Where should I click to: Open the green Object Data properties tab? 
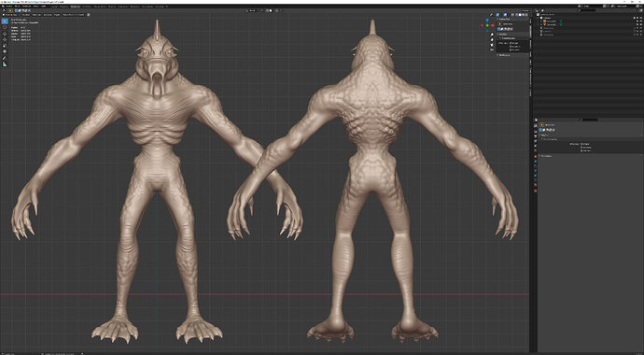[x=536, y=179]
